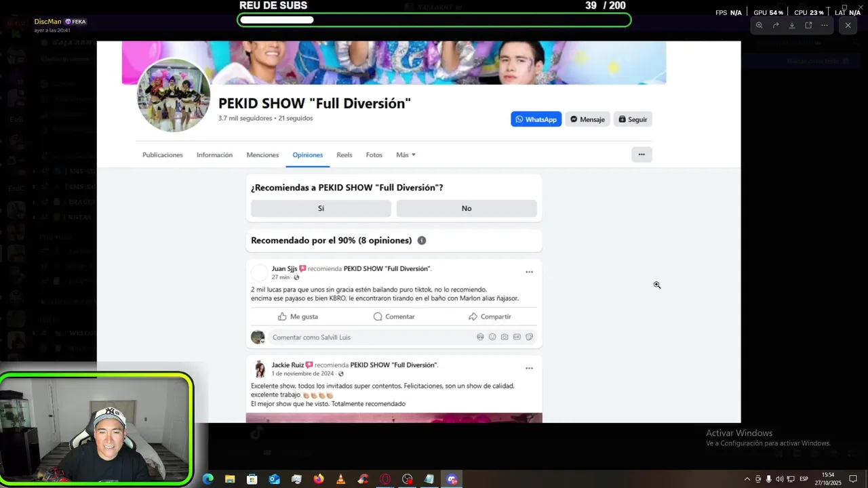
Task: Open VLC media player from the taskbar
Action: (x=340, y=479)
